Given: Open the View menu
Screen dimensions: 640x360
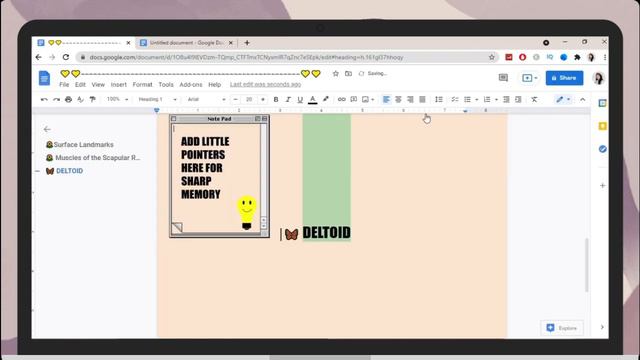Looking at the screenshot, I should pos(98,84).
